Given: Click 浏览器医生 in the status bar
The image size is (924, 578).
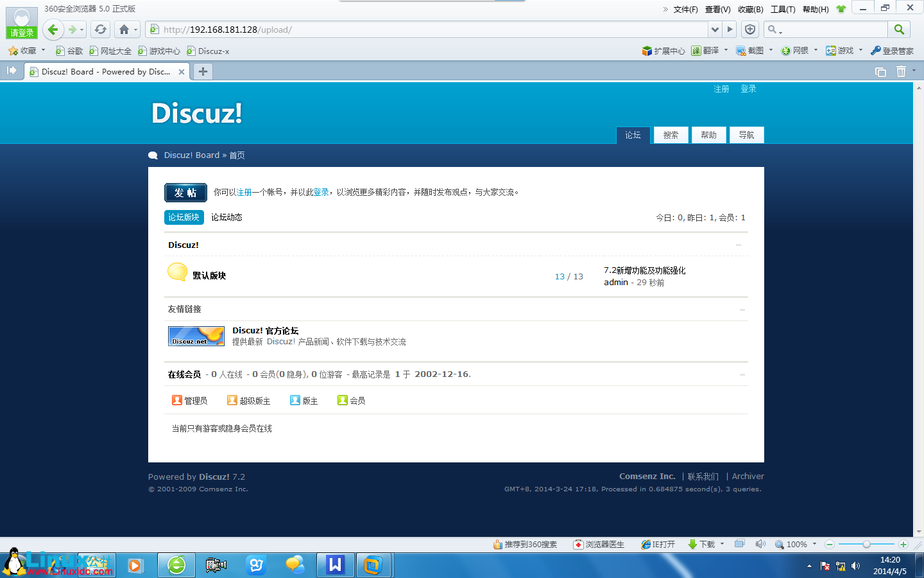Looking at the screenshot, I should [599, 544].
